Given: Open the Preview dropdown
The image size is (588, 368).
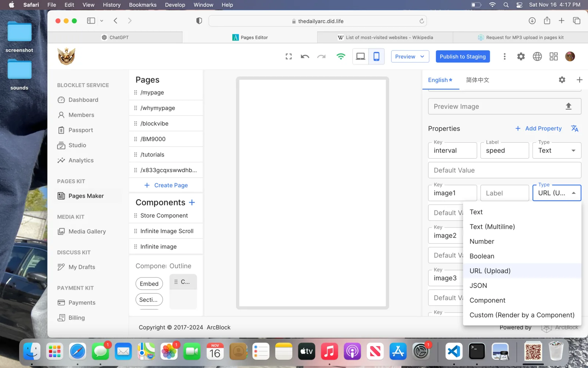Looking at the screenshot, I should click(410, 56).
